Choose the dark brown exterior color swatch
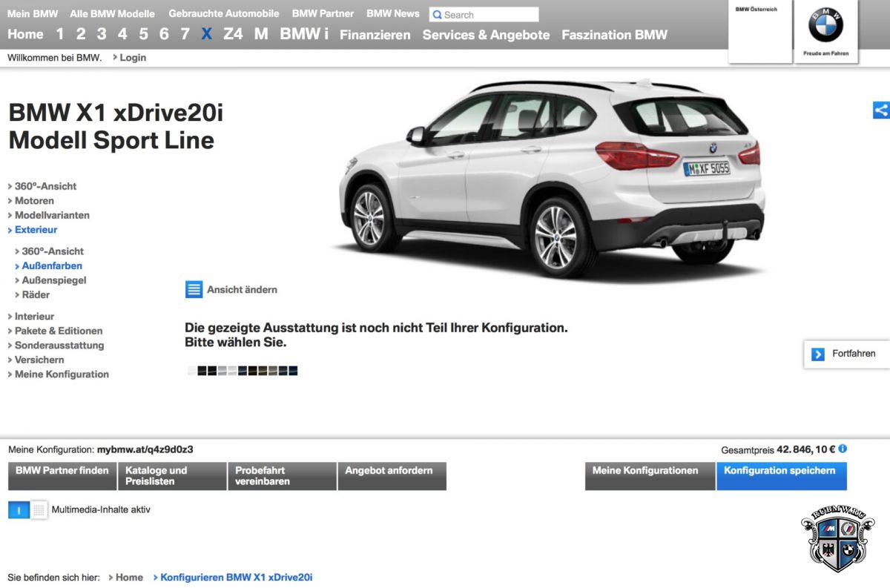Screen dimensions: 890x588 (x=253, y=371)
